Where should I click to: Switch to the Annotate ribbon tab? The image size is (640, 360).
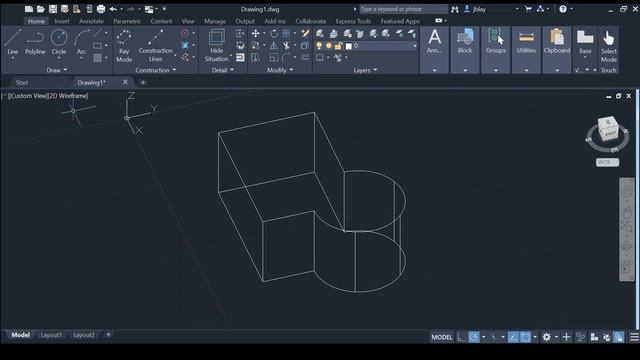tap(91, 21)
